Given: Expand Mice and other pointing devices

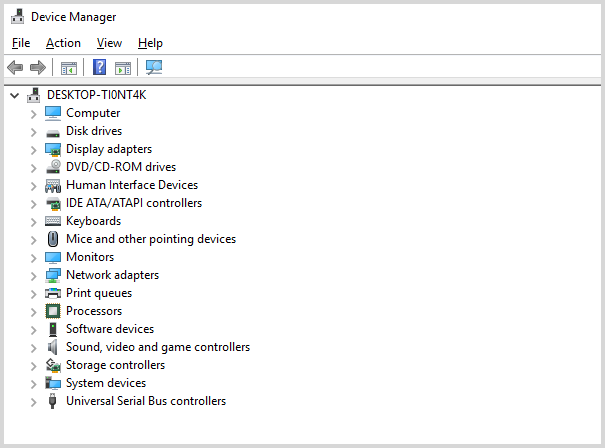Looking at the screenshot, I should [34, 240].
